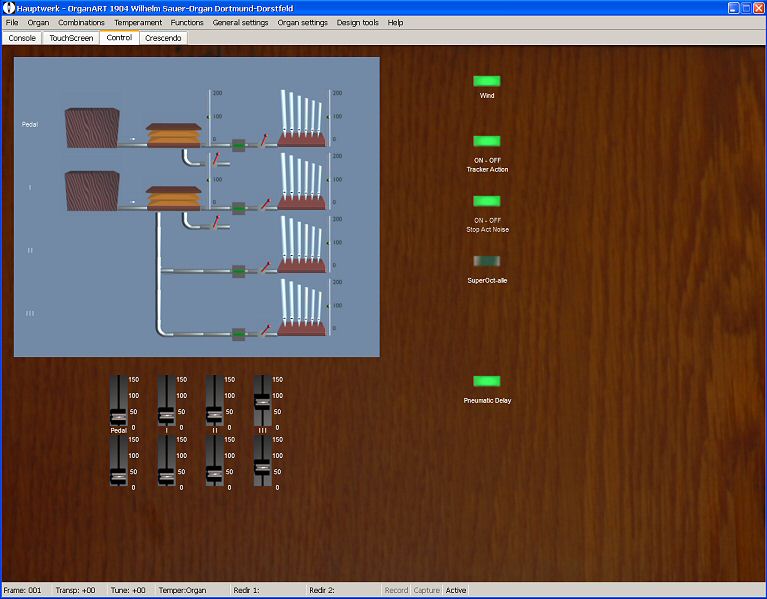Image resolution: width=767 pixels, height=599 pixels.
Task: Click the manual III pipe rank icon
Action: coord(302,307)
